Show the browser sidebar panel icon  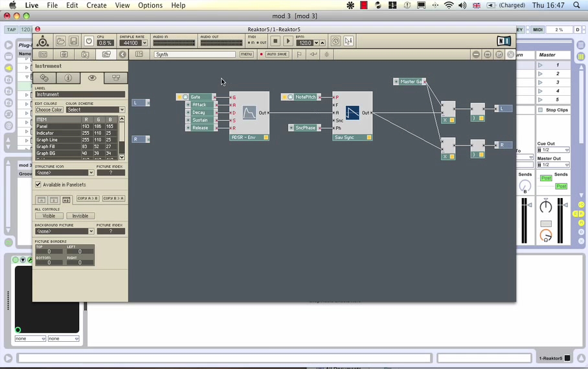43,54
